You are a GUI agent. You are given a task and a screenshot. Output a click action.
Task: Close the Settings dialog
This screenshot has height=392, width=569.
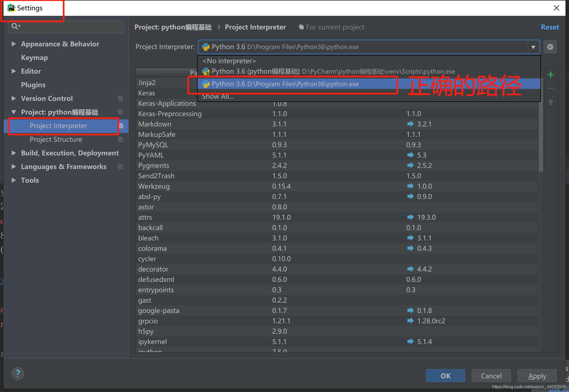pyautogui.click(x=556, y=8)
